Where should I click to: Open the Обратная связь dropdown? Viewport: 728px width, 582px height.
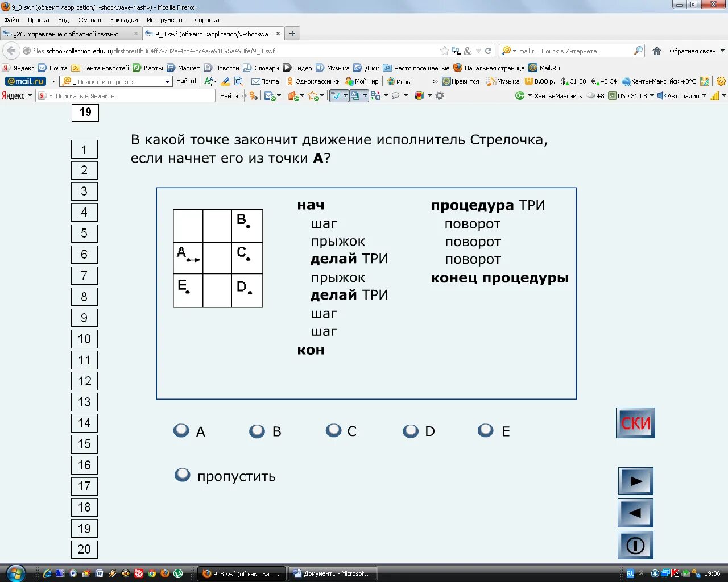[x=697, y=51]
